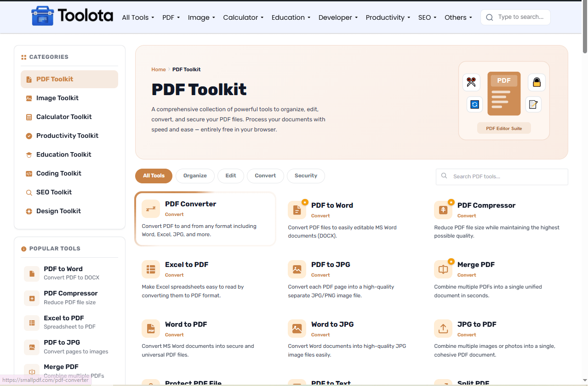Select the Organize filter tab
588x386 pixels.
pyautogui.click(x=195, y=176)
